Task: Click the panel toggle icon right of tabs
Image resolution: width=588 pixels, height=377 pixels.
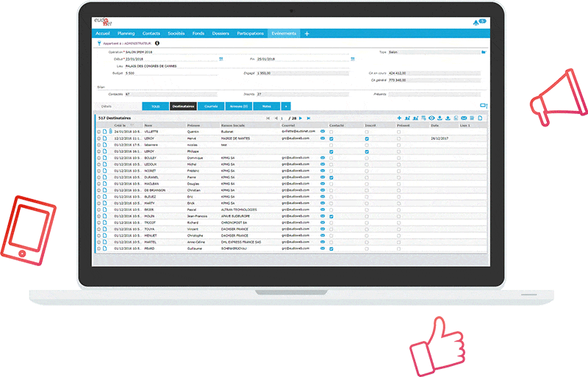Action: [484, 106]
